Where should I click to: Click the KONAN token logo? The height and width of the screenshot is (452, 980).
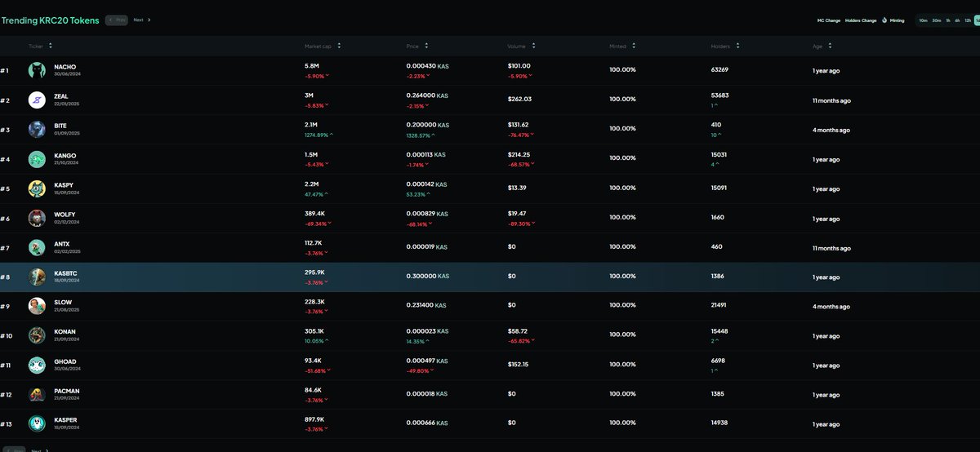37,335
